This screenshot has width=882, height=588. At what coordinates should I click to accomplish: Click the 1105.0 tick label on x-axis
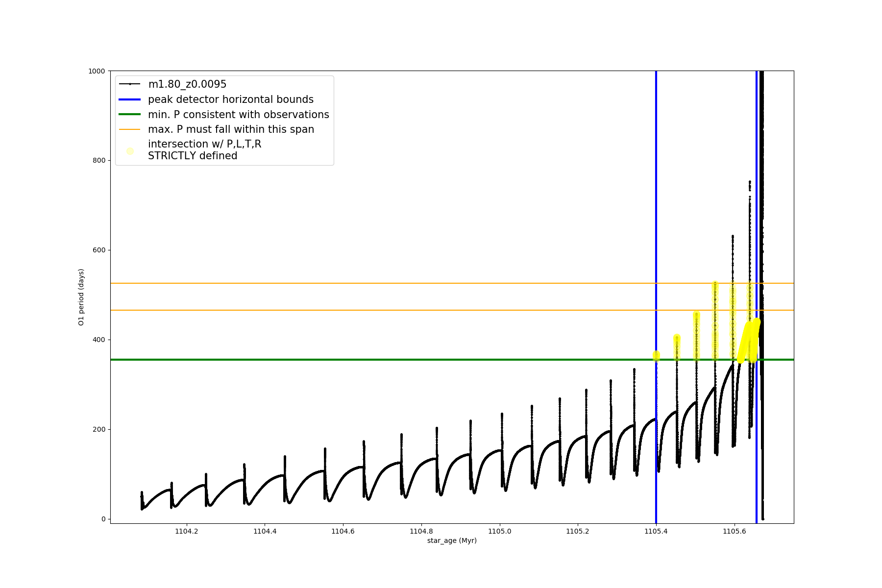coord(499,531)
